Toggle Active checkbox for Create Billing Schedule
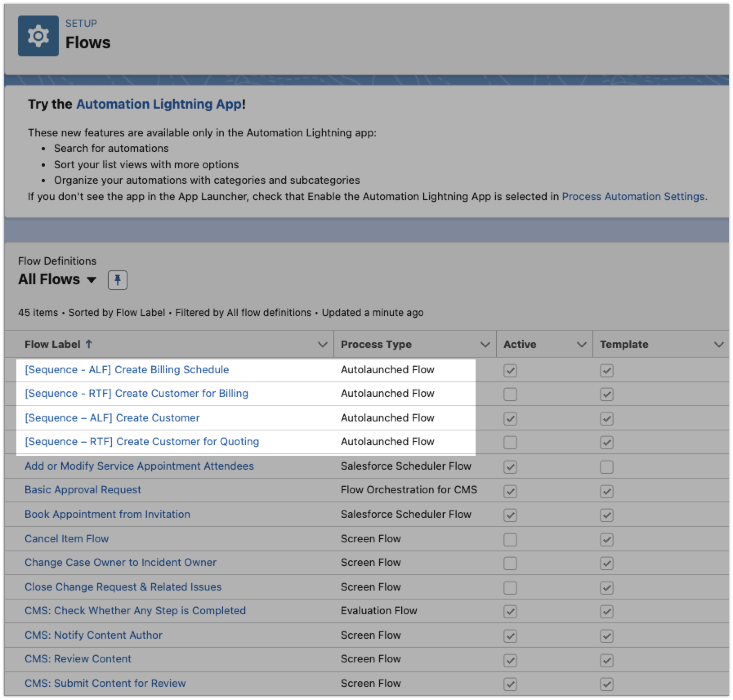This screenshot has height=700, width=733. (x=510, y=370)
